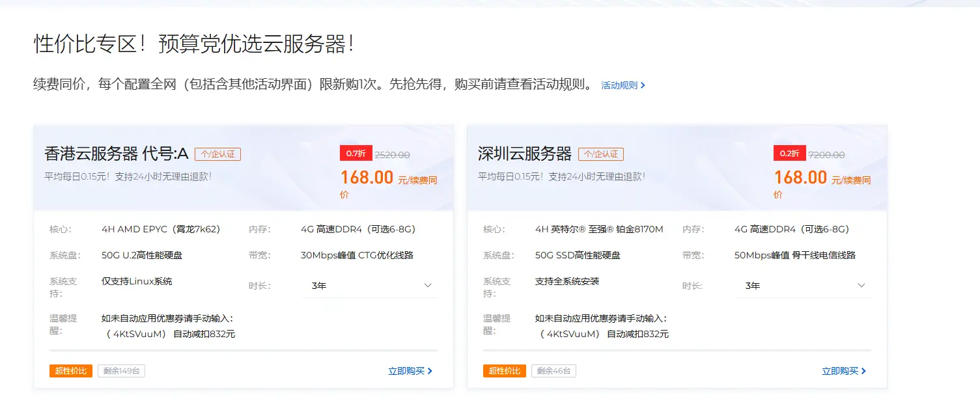Click 168.00 price on 香港云服务器 card
The width and height of the screenshot is (980, 410).
[367, 177]
